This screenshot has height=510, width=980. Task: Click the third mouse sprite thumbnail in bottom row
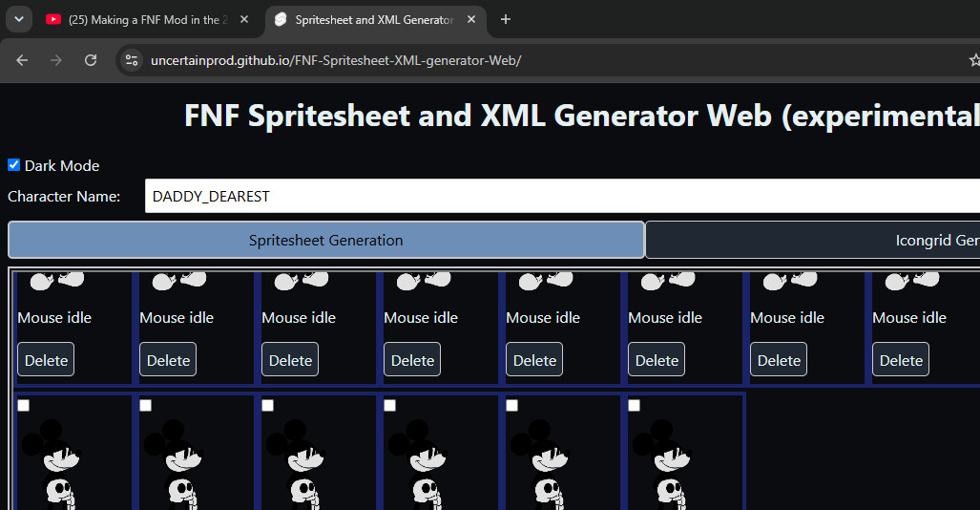click(296, 464)
